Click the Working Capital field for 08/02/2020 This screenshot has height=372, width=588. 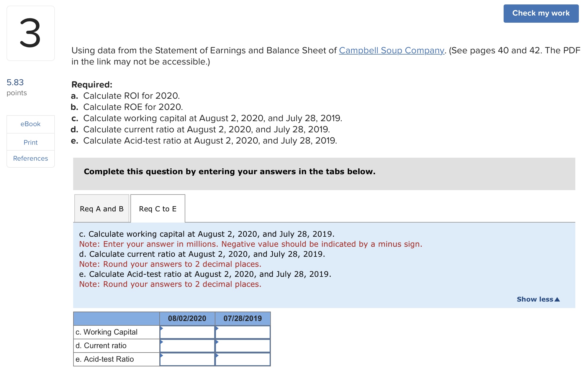coord(188,332)
